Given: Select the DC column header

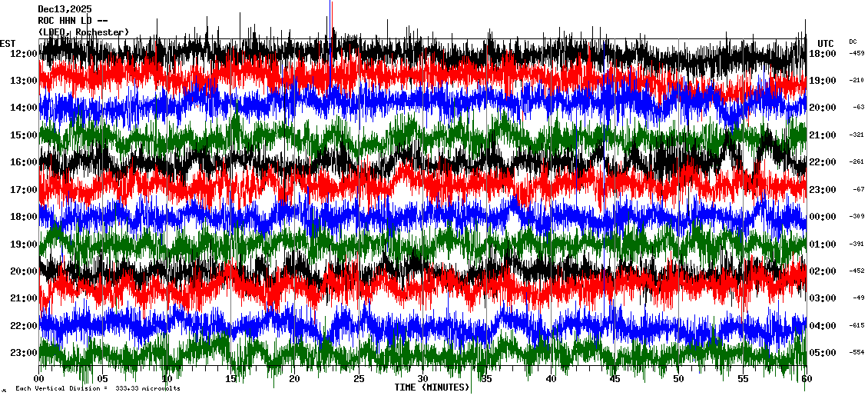Looking at the screenshot, I should pos(853,42).
